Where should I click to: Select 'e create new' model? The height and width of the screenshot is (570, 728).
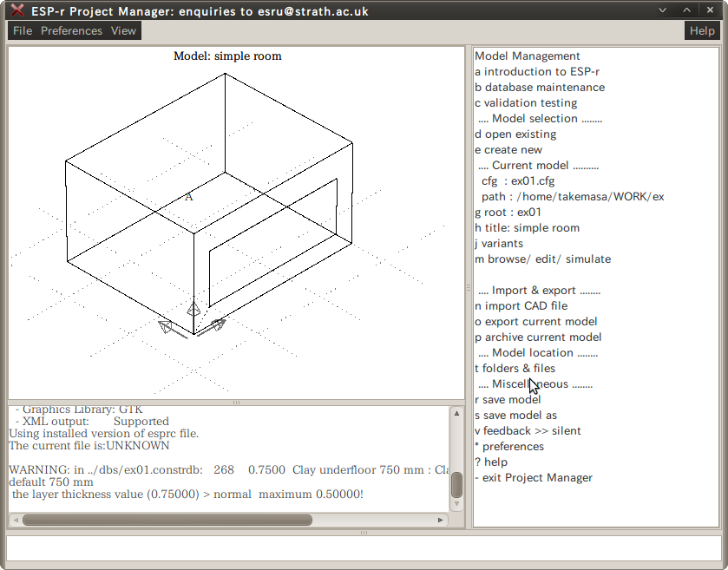pos(508,150)
